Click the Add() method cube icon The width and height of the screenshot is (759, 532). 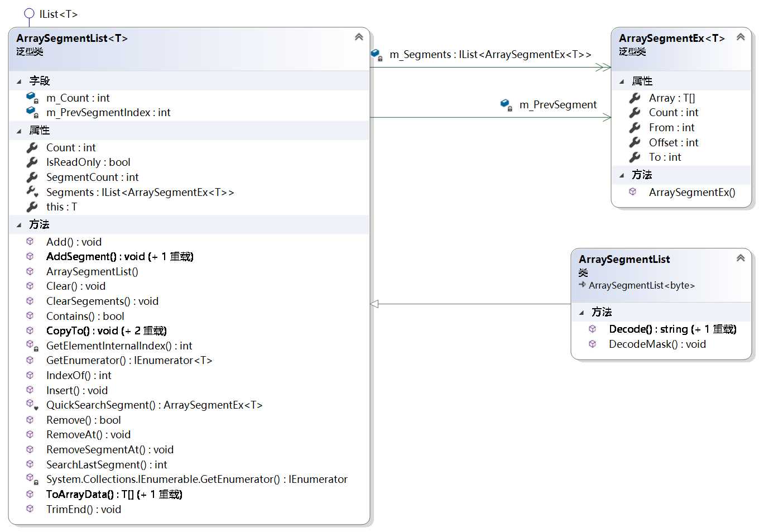pos(30,241)
